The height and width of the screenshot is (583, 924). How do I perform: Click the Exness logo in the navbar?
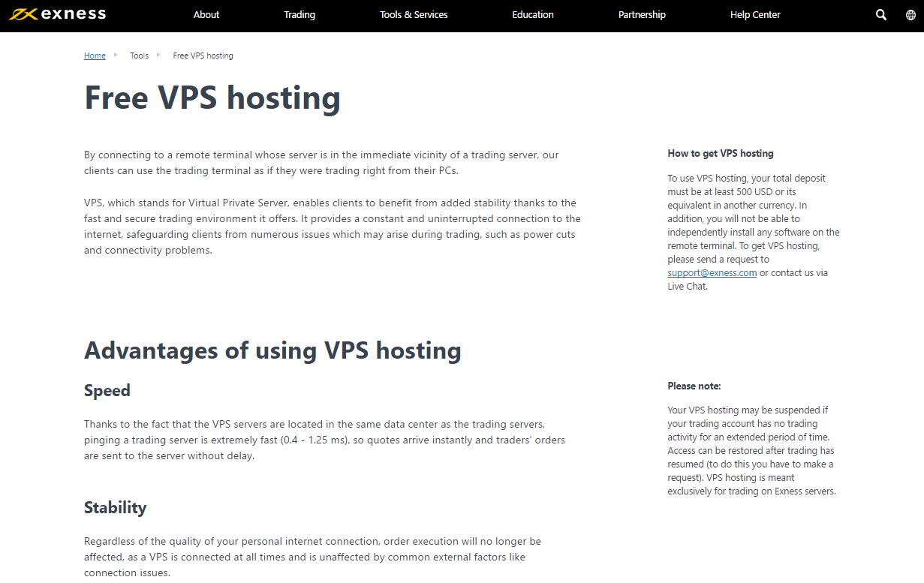[x=57, y=14]
